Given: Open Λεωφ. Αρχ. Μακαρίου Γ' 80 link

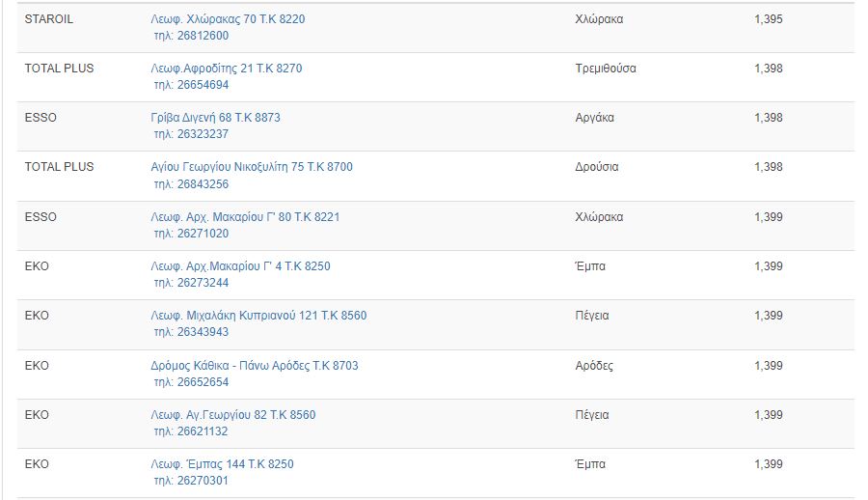Looking at the screenshot, I should tap(245, 217).
